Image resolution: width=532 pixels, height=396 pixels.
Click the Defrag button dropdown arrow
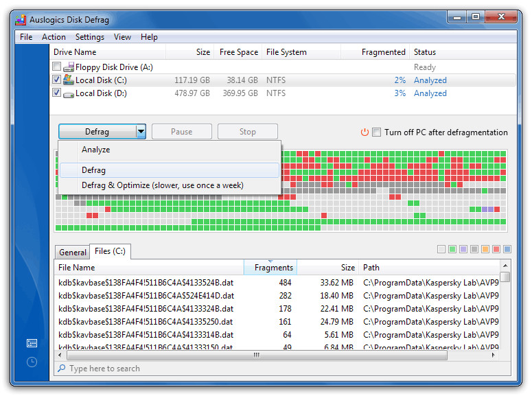(141, 131)
